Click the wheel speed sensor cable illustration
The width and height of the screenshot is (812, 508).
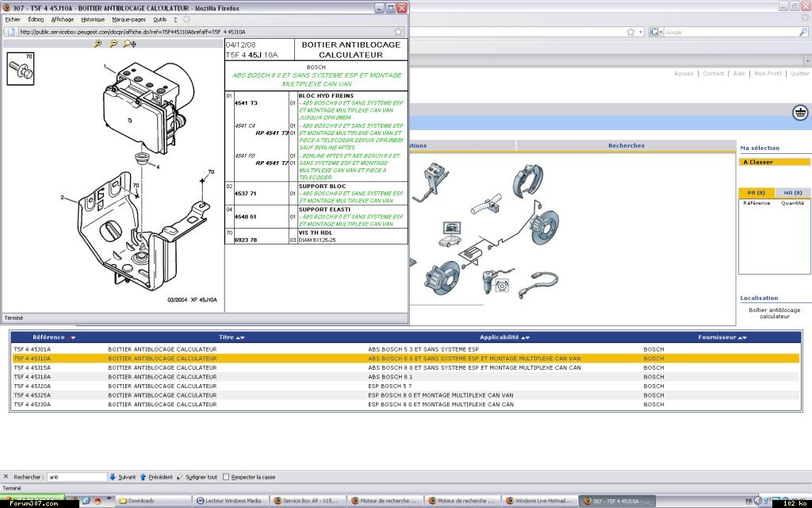coord(538,284)
